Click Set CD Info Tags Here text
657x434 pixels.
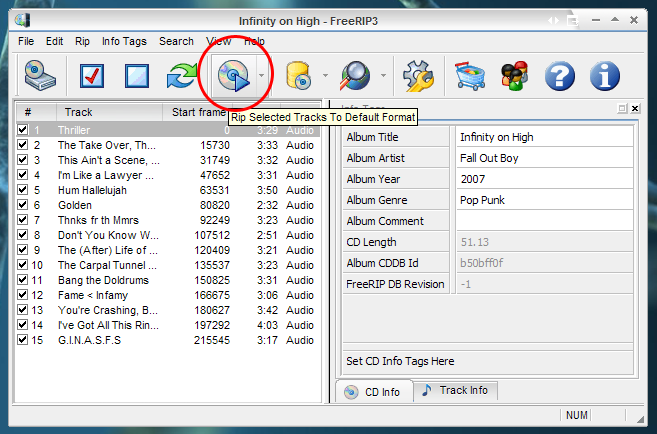tap(400, 361)
